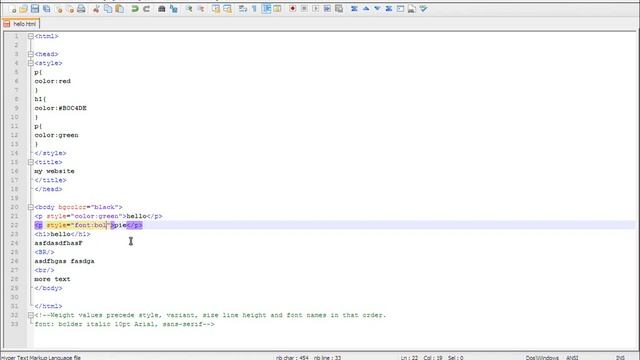
Task: Click 'font: bolder italic 10pt Arial' comment line
Action: tap(124, 324)
